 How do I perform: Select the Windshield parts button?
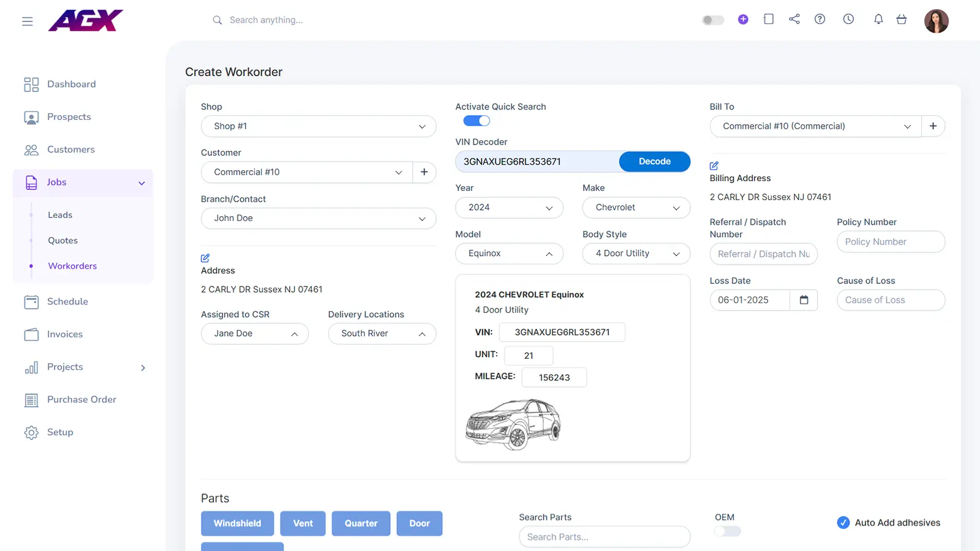point(237,523)
